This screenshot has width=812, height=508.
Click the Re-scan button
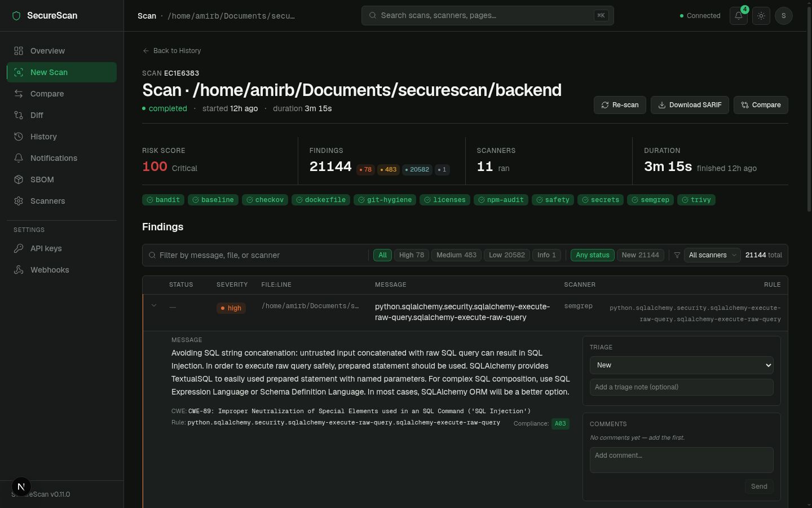coord(620,105)
